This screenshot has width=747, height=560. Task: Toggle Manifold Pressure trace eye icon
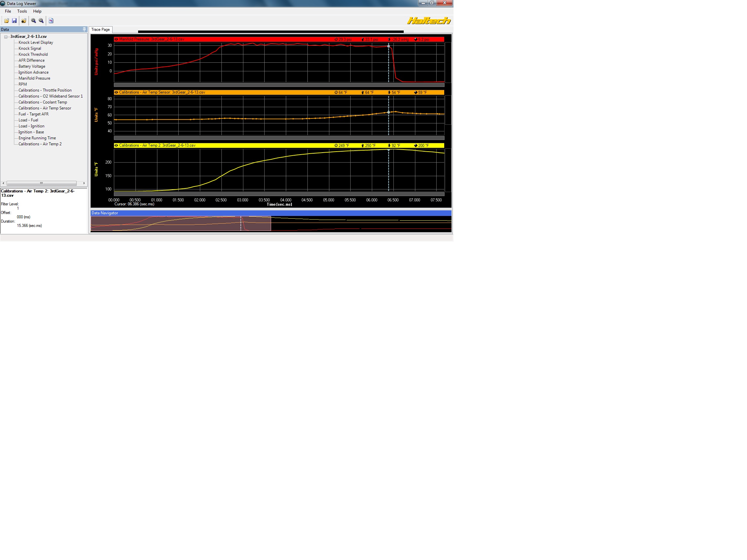[117, 39]
